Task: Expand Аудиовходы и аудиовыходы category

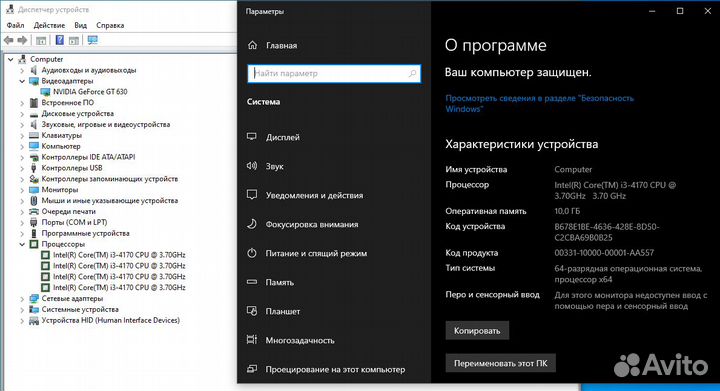Action: tap(22, 70)
